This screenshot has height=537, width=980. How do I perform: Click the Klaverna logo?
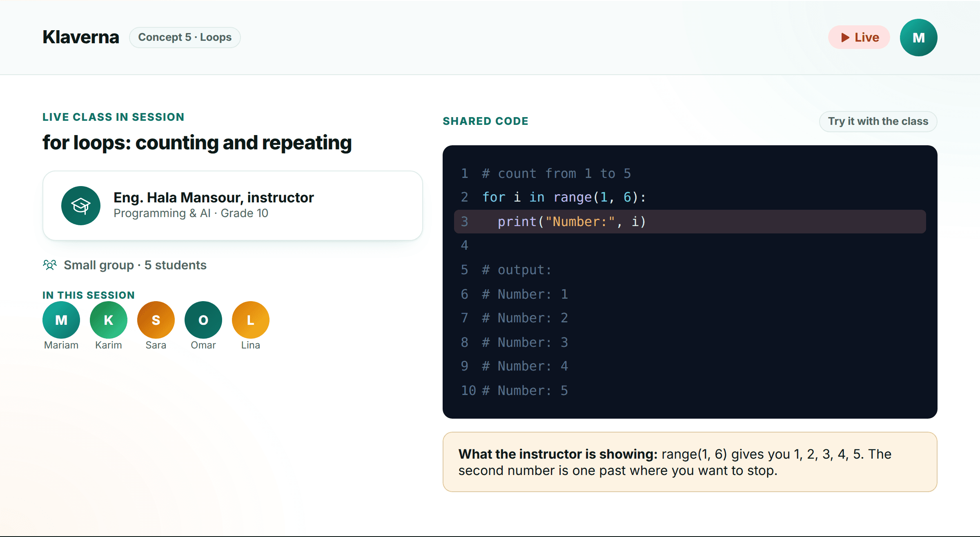(x=81, y=38)
